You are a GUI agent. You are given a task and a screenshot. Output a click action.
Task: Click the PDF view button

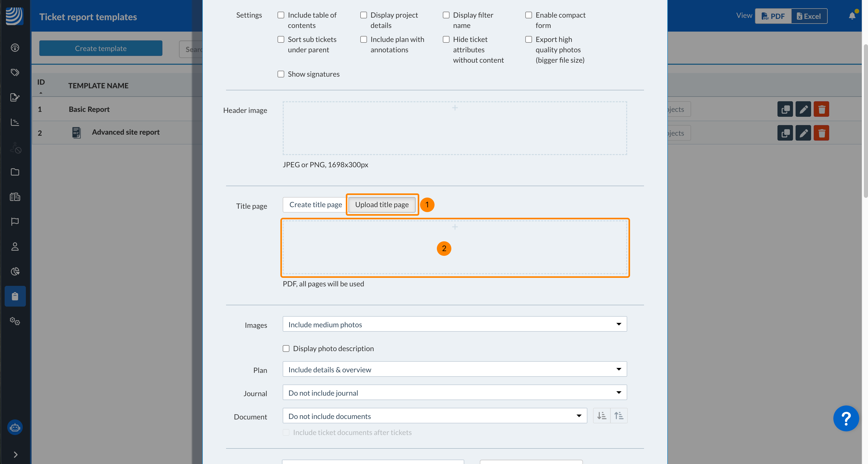click(773, 16)
